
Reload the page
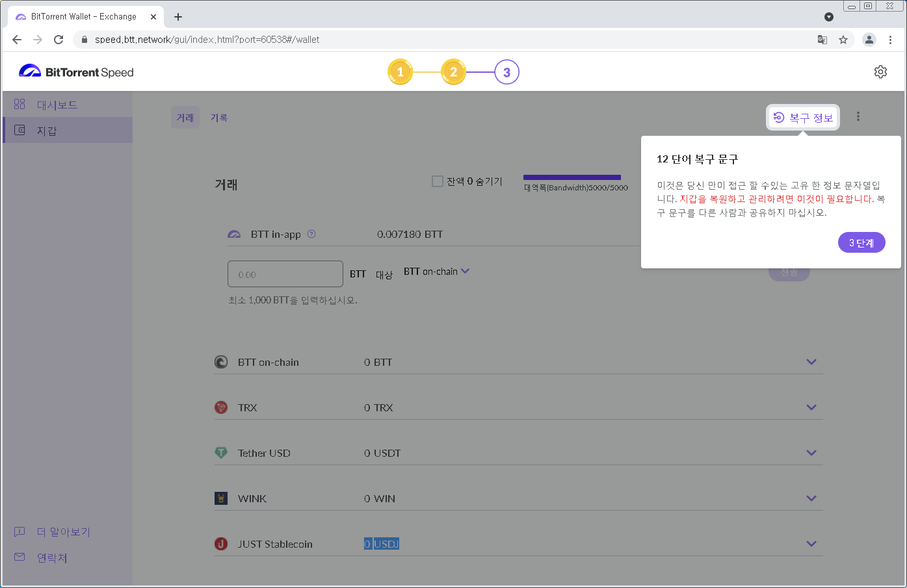coord(59,40)
